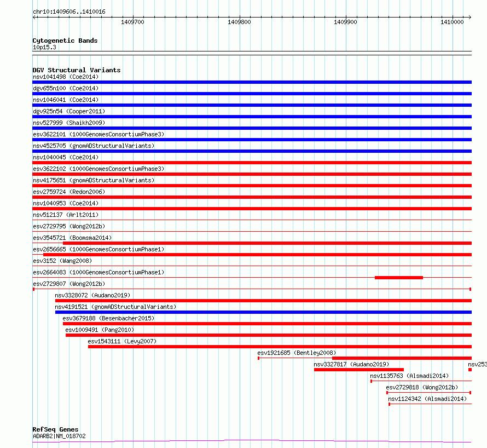Click the blue bar of nsv4191521

click(x=263, y=312)
